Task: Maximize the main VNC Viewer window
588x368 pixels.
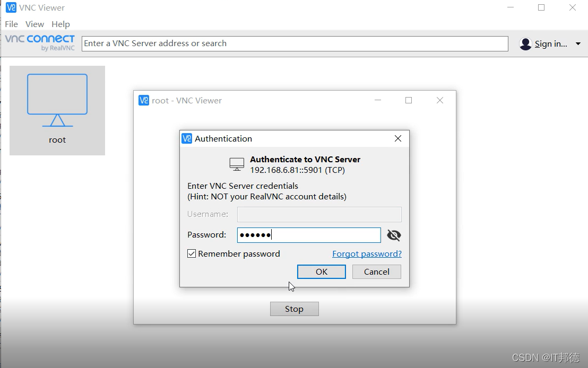Action: [541, 7]
